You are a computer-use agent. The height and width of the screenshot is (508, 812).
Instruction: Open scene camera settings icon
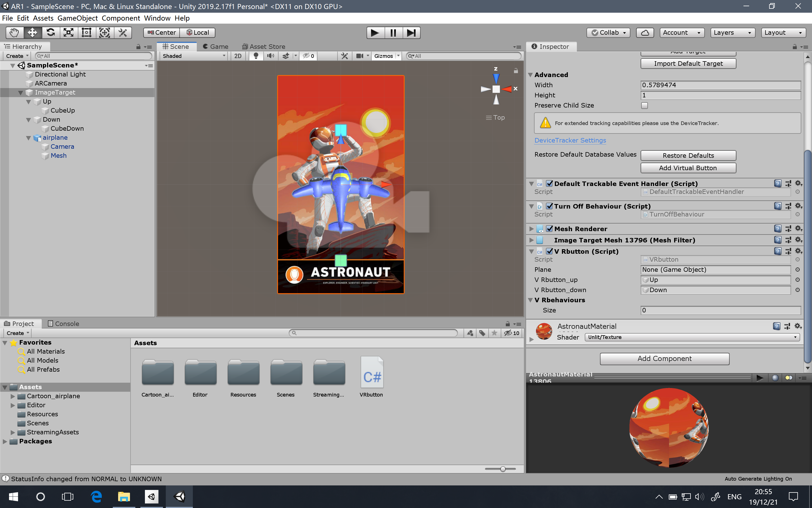point(360,56)
